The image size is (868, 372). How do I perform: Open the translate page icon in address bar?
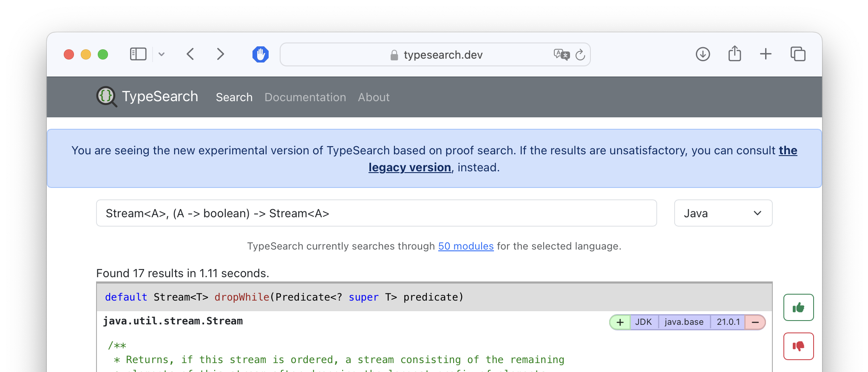tap(561, 55)
